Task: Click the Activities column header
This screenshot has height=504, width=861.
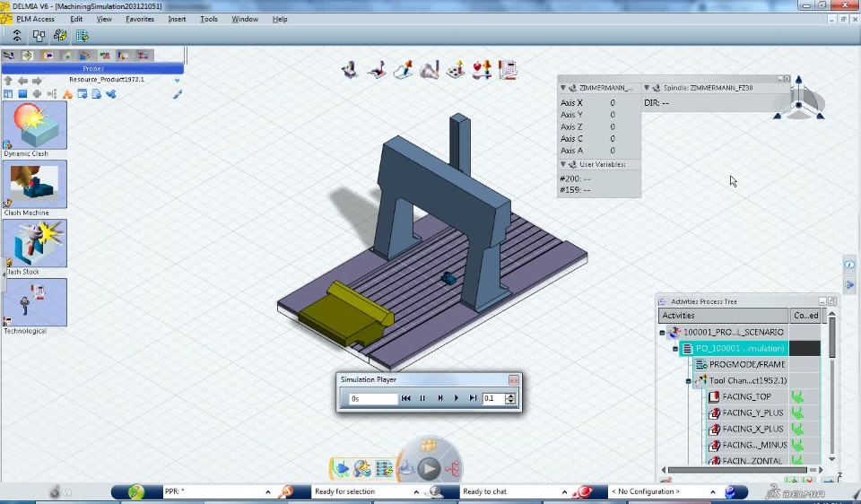Action: [x=723, y=315]
